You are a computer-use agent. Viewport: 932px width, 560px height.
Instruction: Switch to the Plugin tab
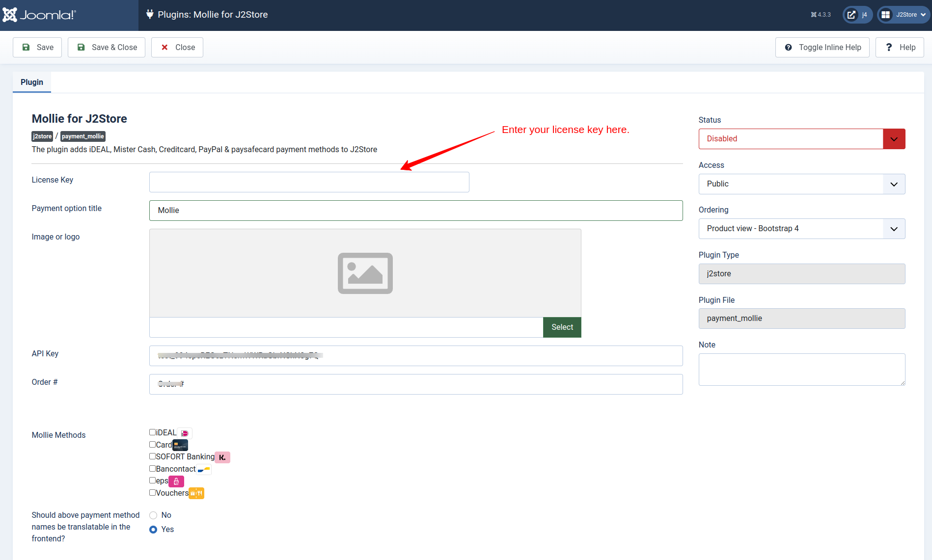pos(32,82)
